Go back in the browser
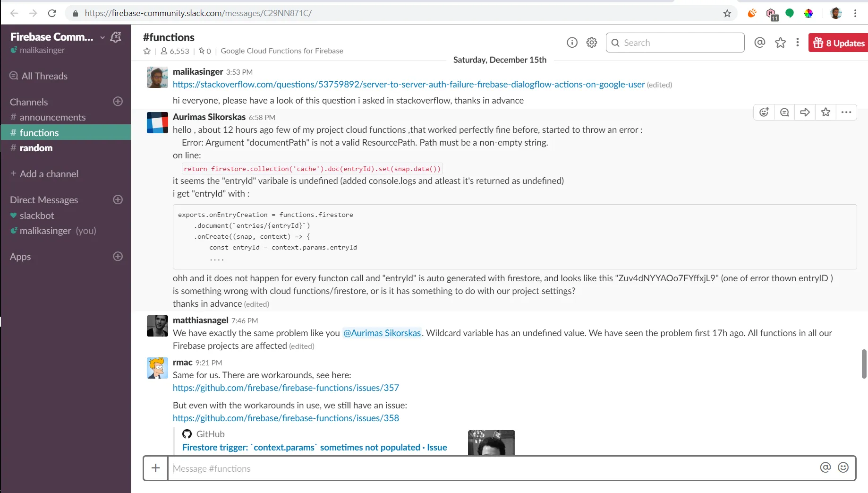The width and height of the screenshot is (868, 493). click(x=14, y=13)
